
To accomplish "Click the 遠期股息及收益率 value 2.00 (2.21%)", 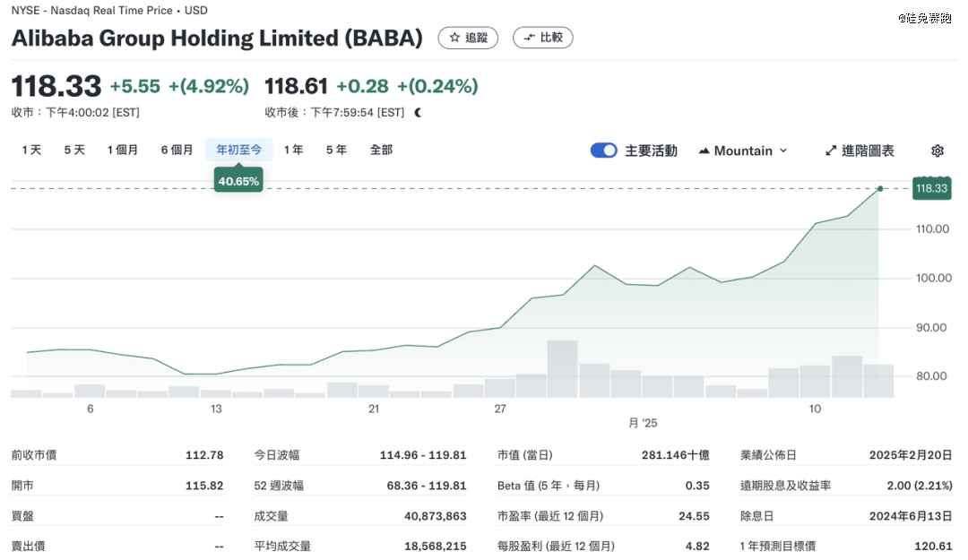I will 920,486.
